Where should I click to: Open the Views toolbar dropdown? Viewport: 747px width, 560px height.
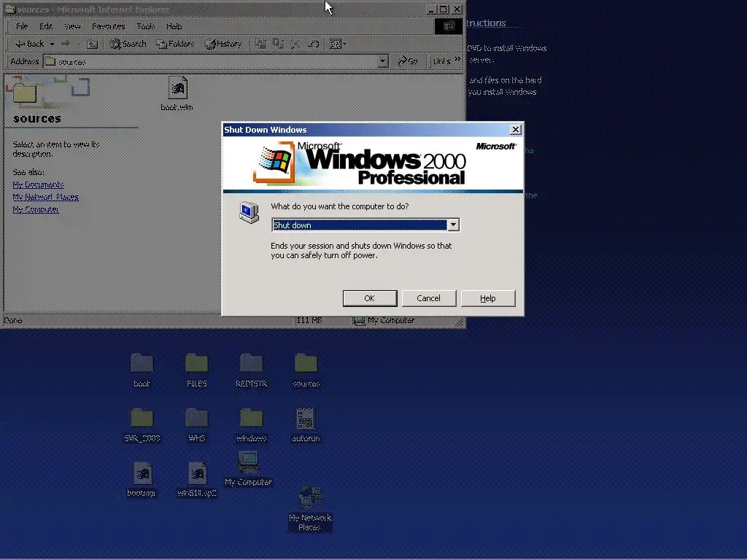[338, 44]
